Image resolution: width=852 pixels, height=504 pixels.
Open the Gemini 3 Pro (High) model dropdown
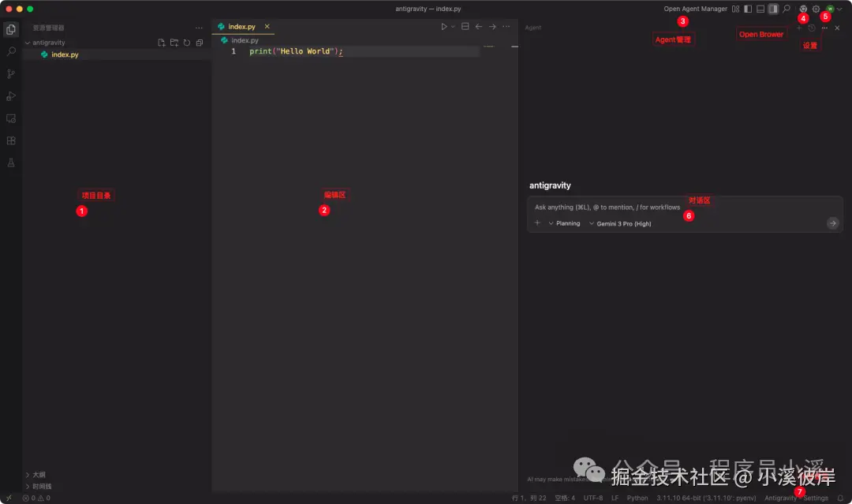pyautogui.click(x=620, y=224)
